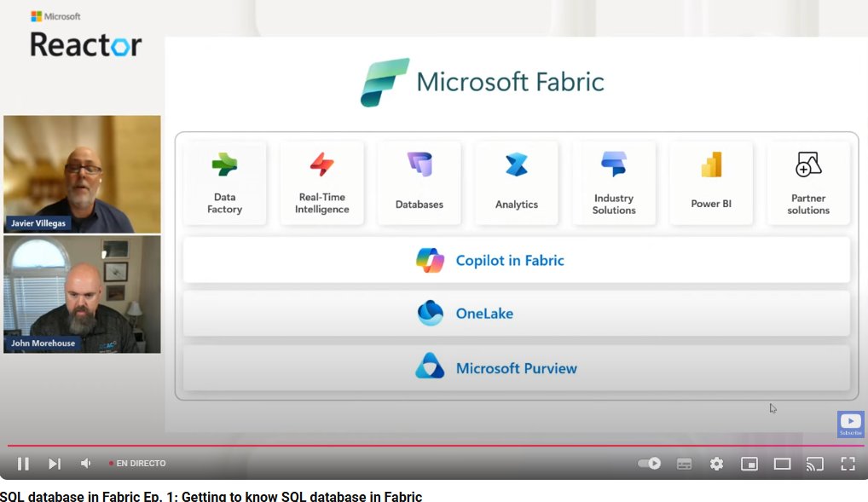Click the 'John Morehouse' name label

point(43,343)
